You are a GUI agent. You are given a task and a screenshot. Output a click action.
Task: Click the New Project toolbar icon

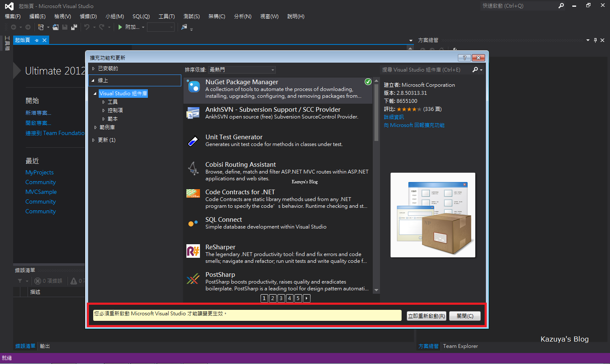[x=41, y=27]
